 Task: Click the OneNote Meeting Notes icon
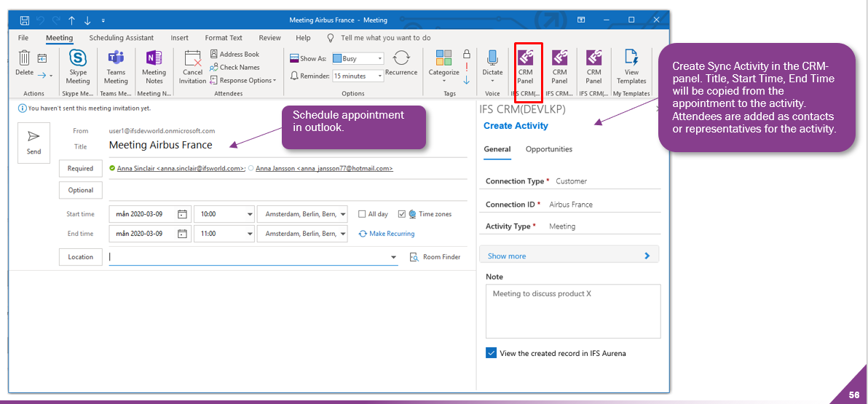point(154,59)
